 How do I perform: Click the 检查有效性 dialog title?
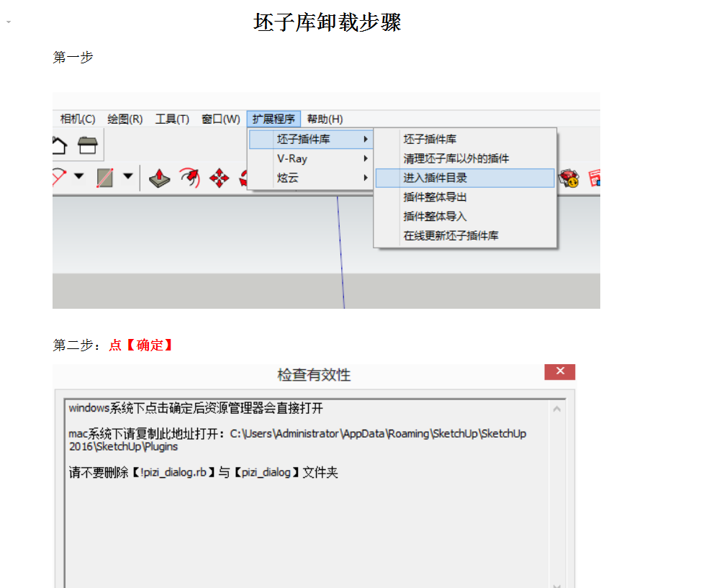point(315,375)
